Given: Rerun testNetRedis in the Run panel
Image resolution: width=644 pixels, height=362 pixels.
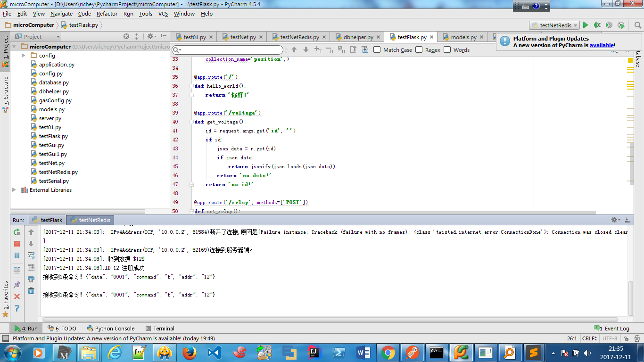Looking at the screenshot, I should [x=17, y=232].
